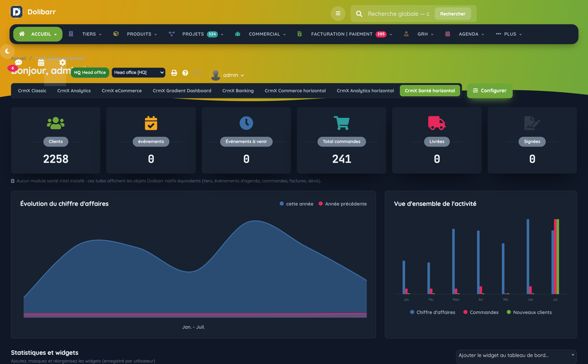Viewport: 588px width, 364px height.
Task: Click the network icon beside Projets
Action: pos(171,34)
